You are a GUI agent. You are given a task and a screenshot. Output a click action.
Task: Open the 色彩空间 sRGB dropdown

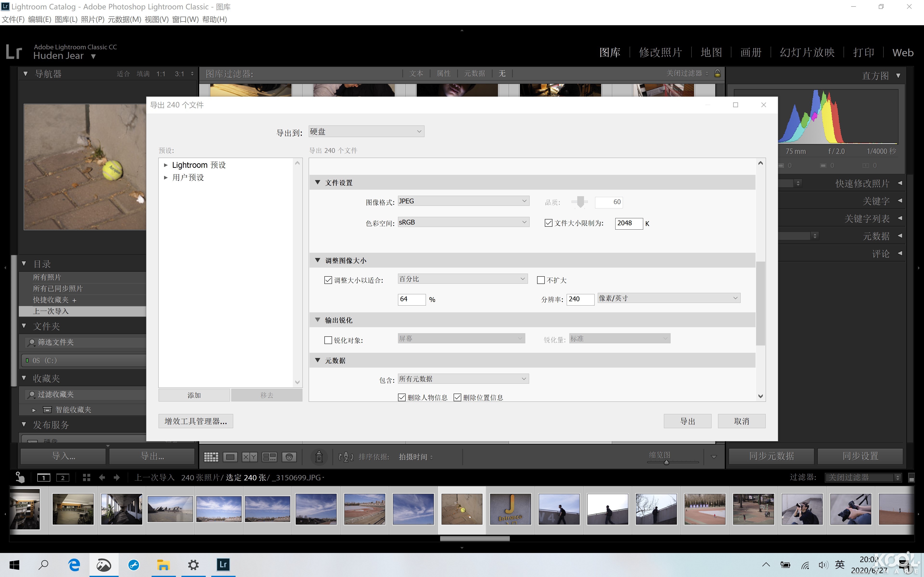coord(463,222)
